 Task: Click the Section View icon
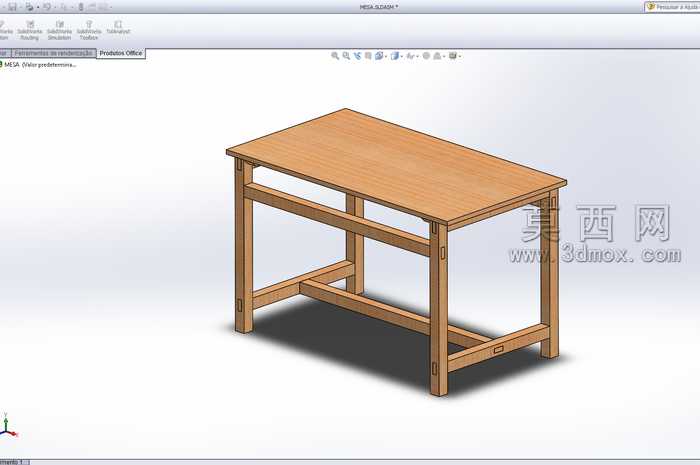(x=368, y=56)
